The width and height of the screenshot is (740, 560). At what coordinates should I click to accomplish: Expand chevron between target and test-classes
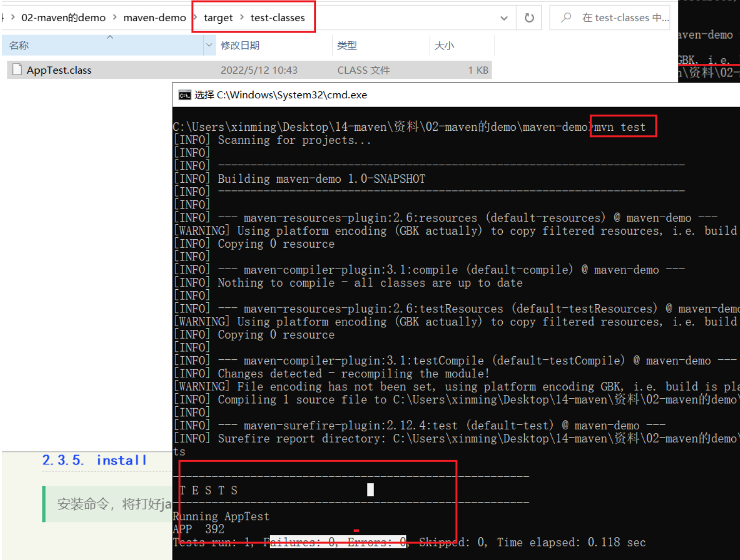pos(242,17)
